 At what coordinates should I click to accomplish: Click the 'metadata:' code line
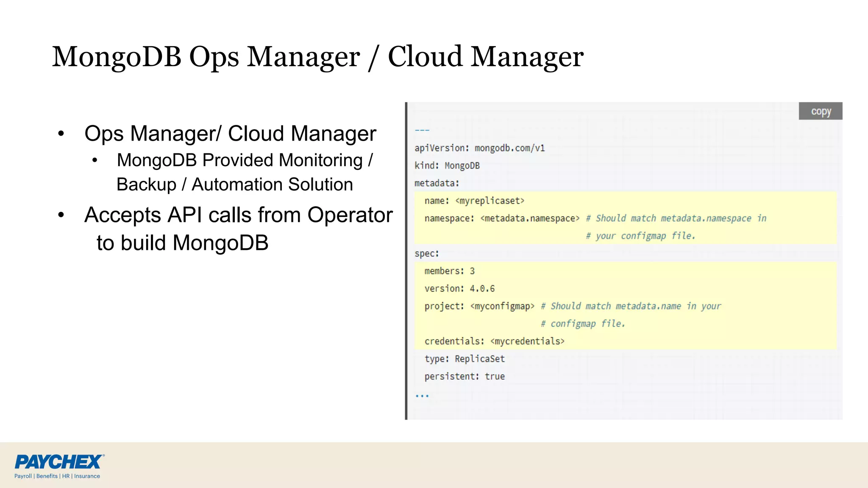(x=437, y=183)
